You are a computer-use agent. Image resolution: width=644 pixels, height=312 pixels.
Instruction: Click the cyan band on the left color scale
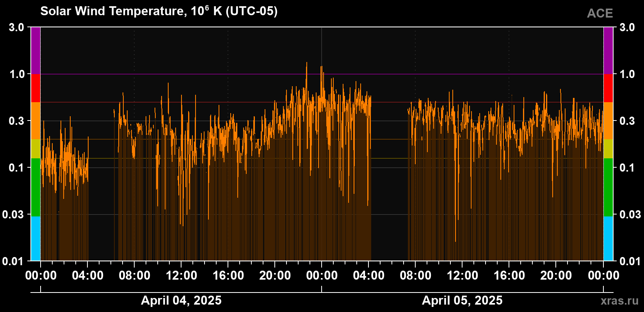(x=36, y=239)
